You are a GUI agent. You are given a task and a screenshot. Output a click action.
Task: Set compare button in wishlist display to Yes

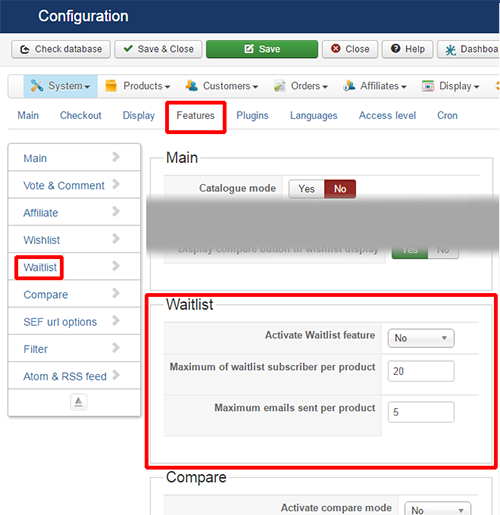[x=410, y=250]
